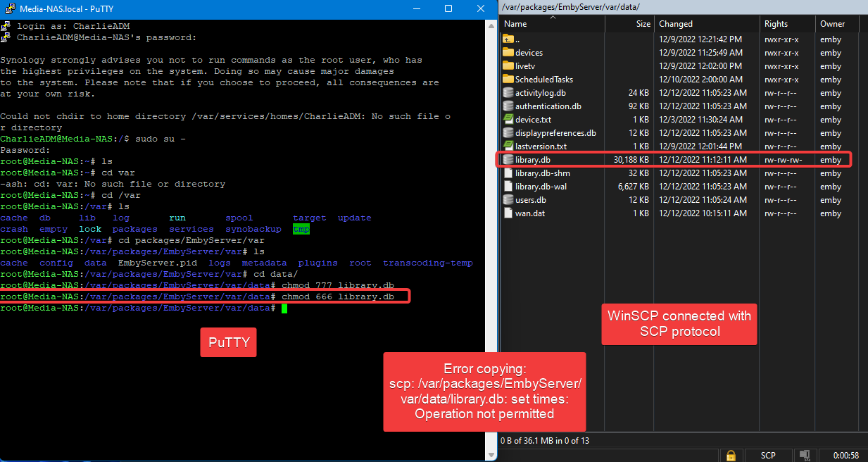The image size is (868, 462).
Task: Click the users.db database file icon
Action: click(508, 200)
